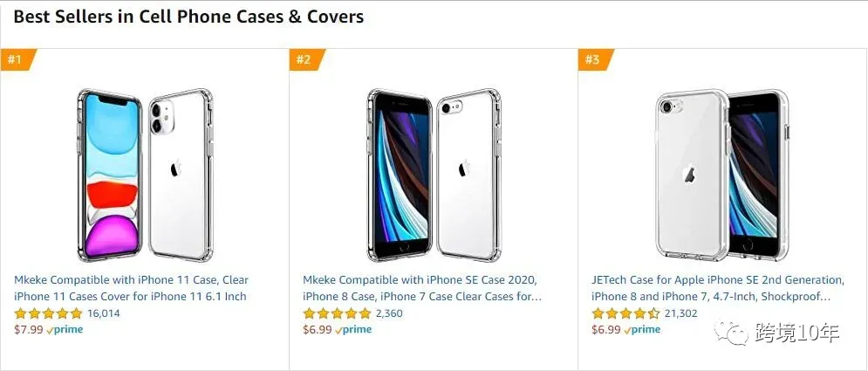The height and width of the screenshot is (371, 868).
Task: Click the prime logo beside JETech $6.99 price
Action: coord(643,330)
